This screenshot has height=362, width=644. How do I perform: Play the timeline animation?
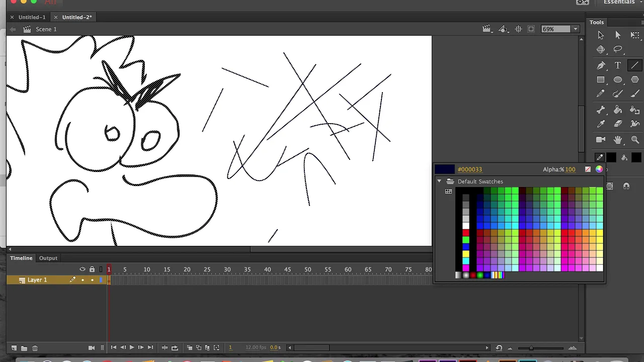pos(132,347)
